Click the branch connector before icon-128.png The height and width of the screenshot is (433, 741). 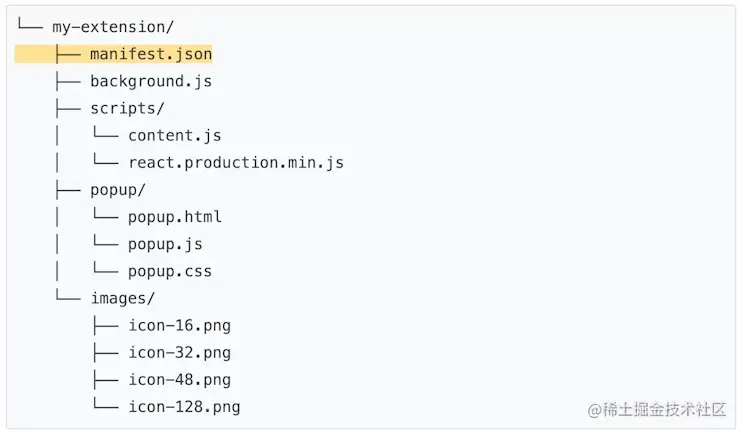(104, 406)
